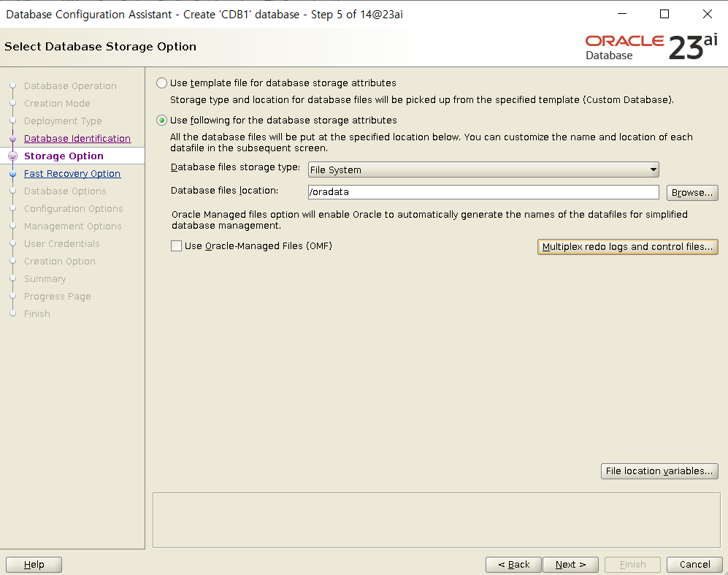Click the Creation Option step label

[x=59, y=262]
